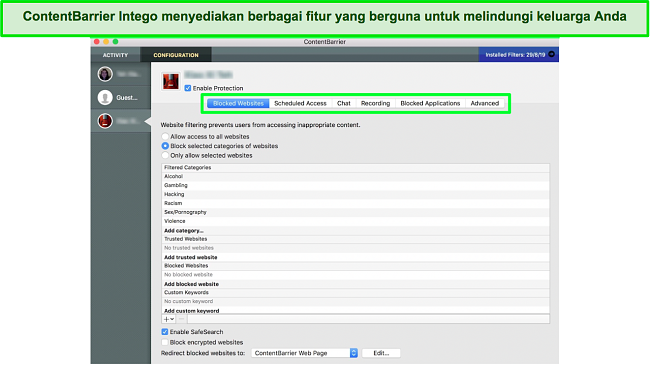Screen dimensions: 650x365
Task: Click the Edit... button
Action: point(381,353)
